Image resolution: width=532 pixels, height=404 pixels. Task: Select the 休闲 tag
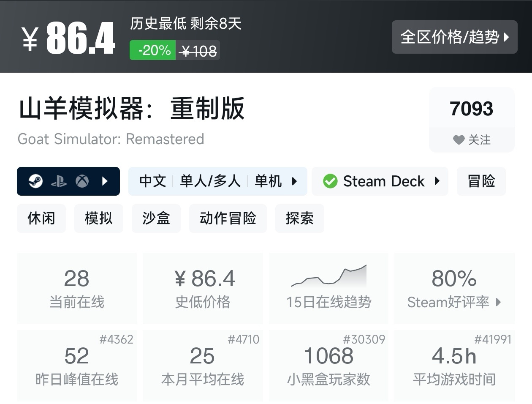[x=41, y=218]
